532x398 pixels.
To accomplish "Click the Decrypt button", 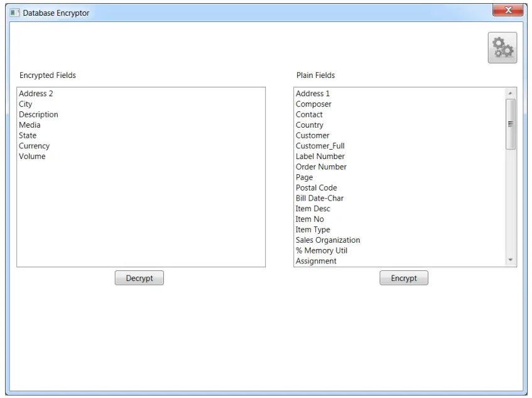I will [139, 278].
